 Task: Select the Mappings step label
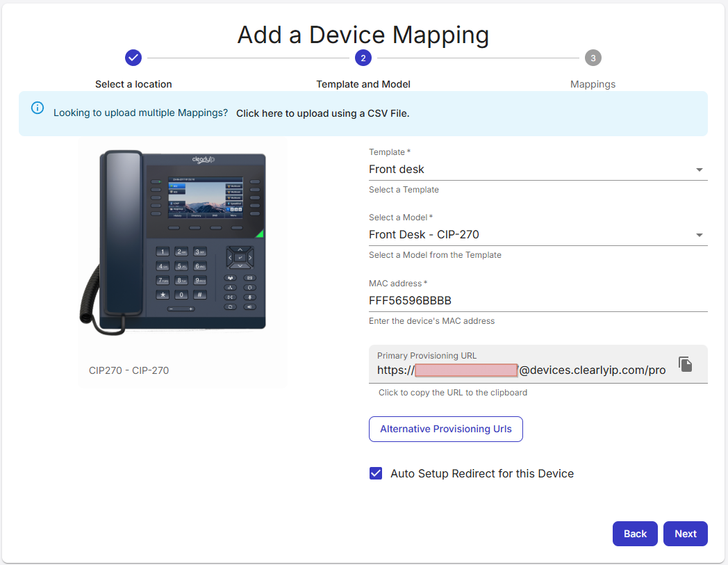pyautogui.click(x=593, y=84)
